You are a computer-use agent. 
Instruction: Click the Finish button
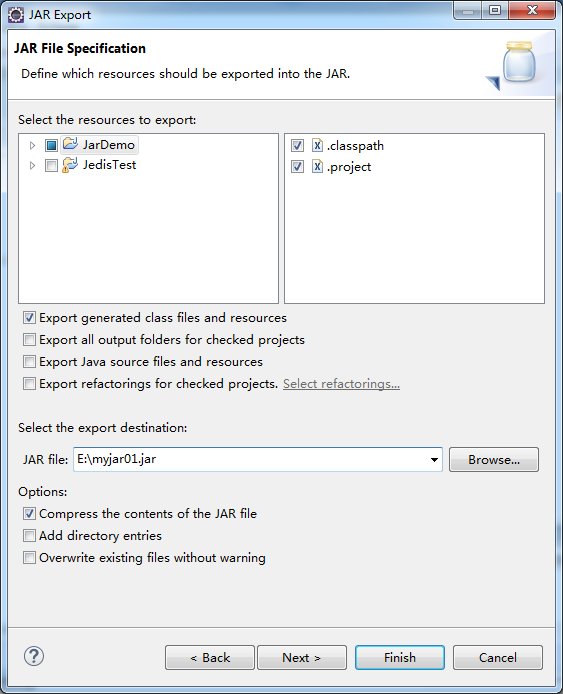pyautogui.click(x=400, y=657)
